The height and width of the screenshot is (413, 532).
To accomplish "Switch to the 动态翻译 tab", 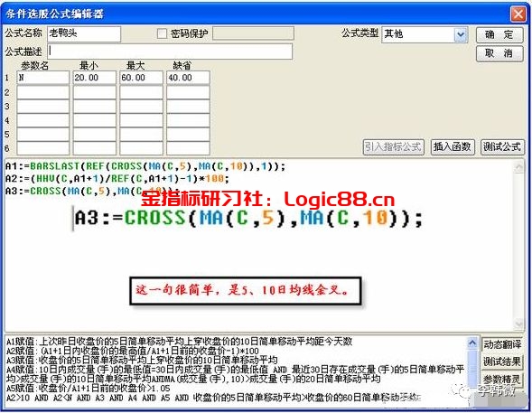I will coord(502,344).
